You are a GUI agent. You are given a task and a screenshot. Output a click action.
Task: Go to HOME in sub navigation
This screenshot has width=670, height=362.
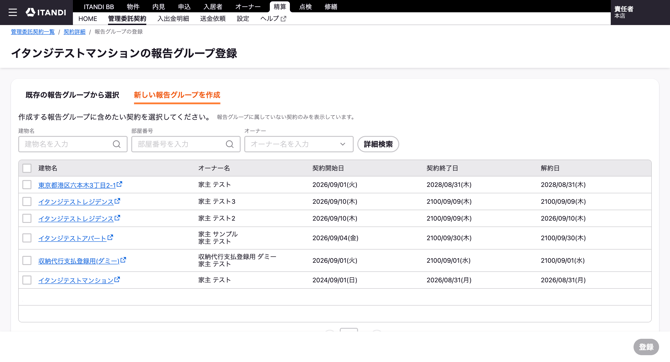click(88, 19)
